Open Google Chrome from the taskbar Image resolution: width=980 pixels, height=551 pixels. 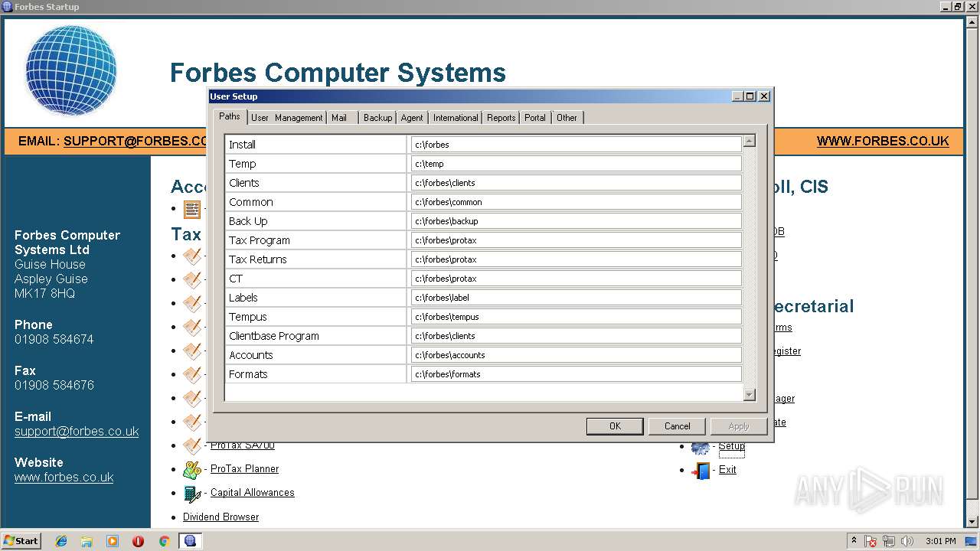pyautogui.click(x=164, y=541)
